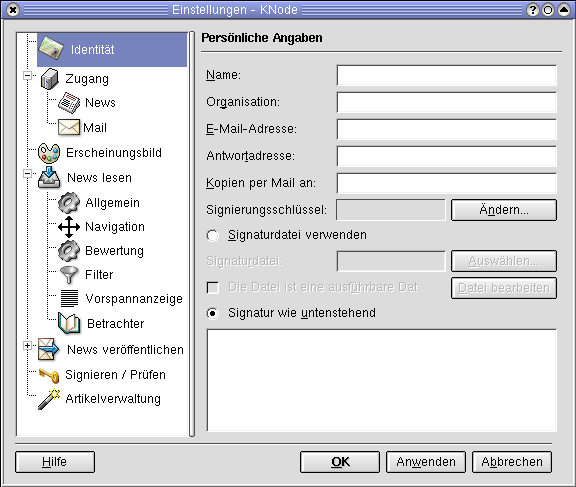Screen dimensions: 576x487
Task: Open Artikelverwaltung wand icon
Action: click(49, 399)
